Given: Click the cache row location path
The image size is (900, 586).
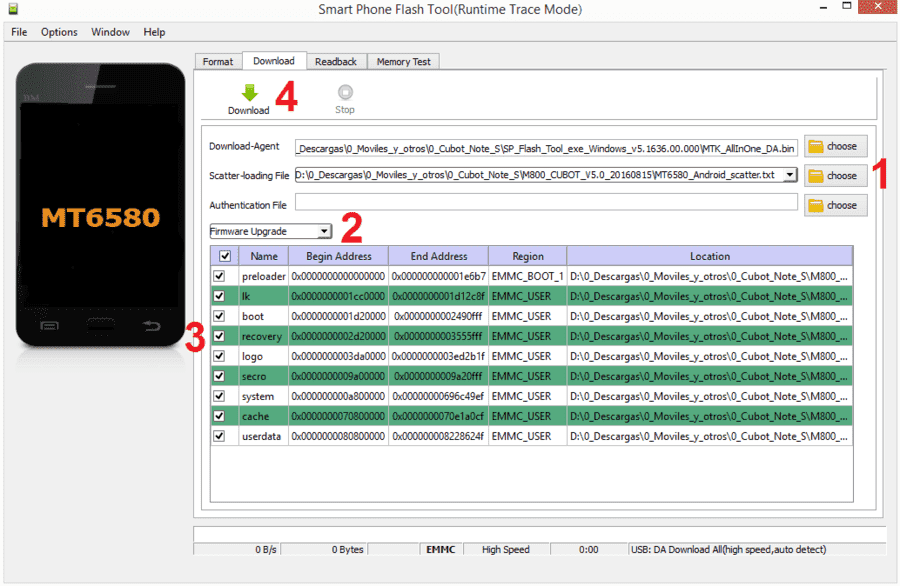Looking at the screenshot, I should pyautogui.click(x=709, y=416).
